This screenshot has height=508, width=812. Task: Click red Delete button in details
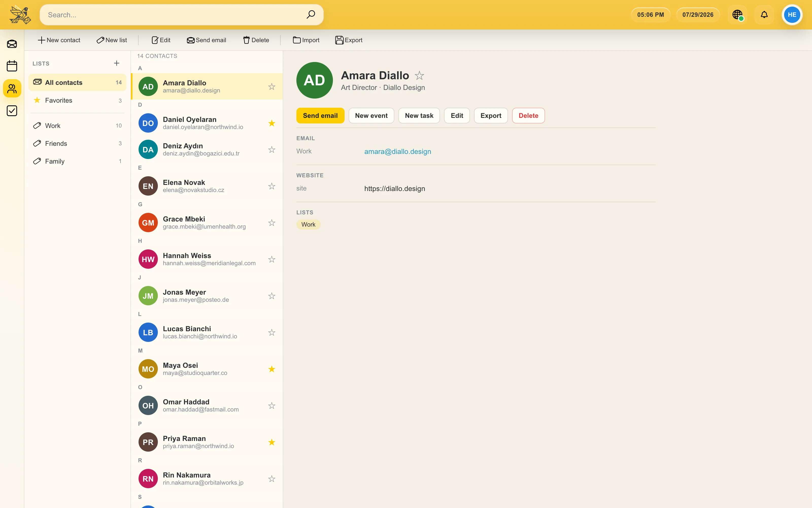(528, 116)
